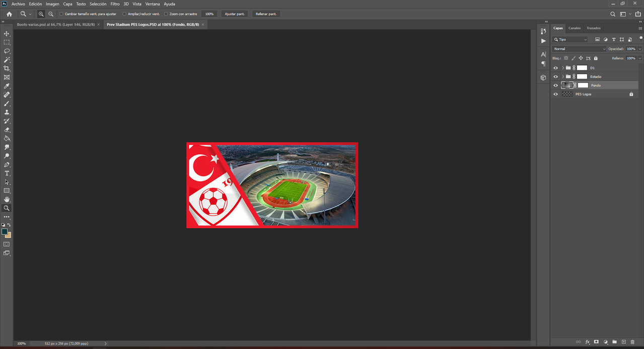Open the Character panel icon
This screenshot has width=644, height=349.
(543, 54)
